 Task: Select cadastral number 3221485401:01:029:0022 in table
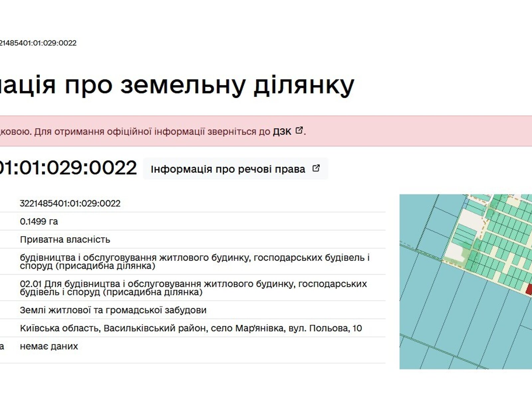[70, 203]
